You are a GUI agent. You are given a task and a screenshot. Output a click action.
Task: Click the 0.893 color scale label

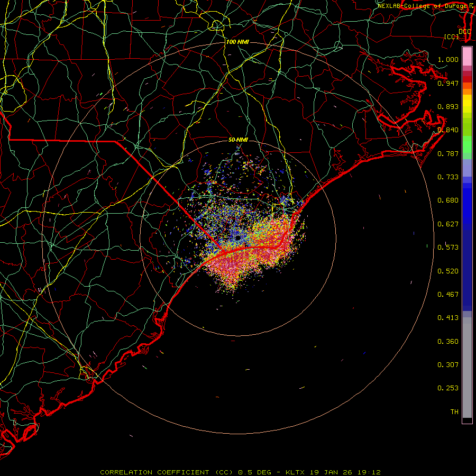[x=448, y=106]
